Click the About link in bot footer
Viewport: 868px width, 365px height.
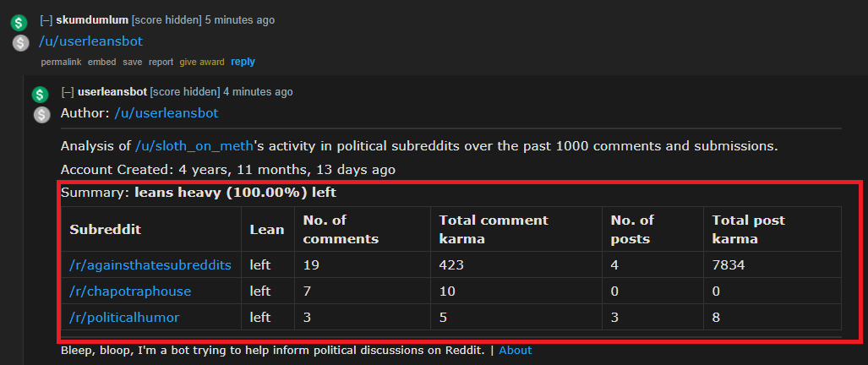(515, 350)
